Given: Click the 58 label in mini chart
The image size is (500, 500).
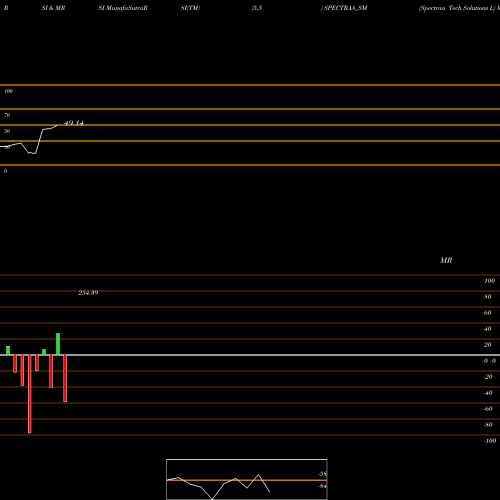Looking at the screenshot, I should [322, 474].
